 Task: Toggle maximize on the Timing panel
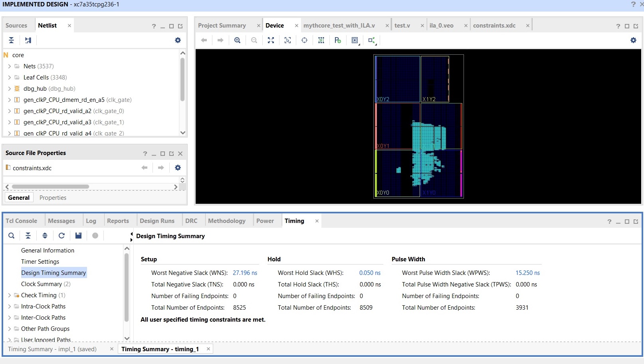(627, 221)
